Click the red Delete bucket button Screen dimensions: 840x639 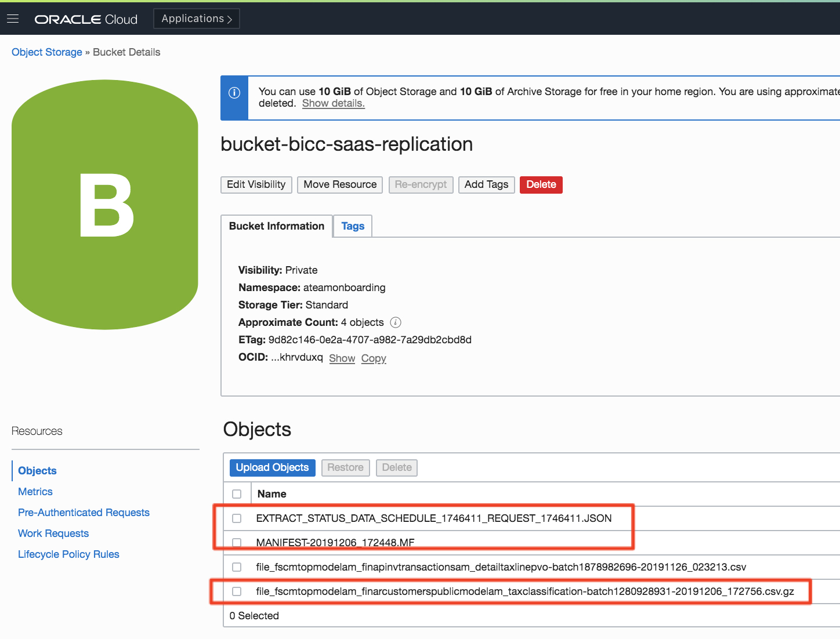click(541, 184)
